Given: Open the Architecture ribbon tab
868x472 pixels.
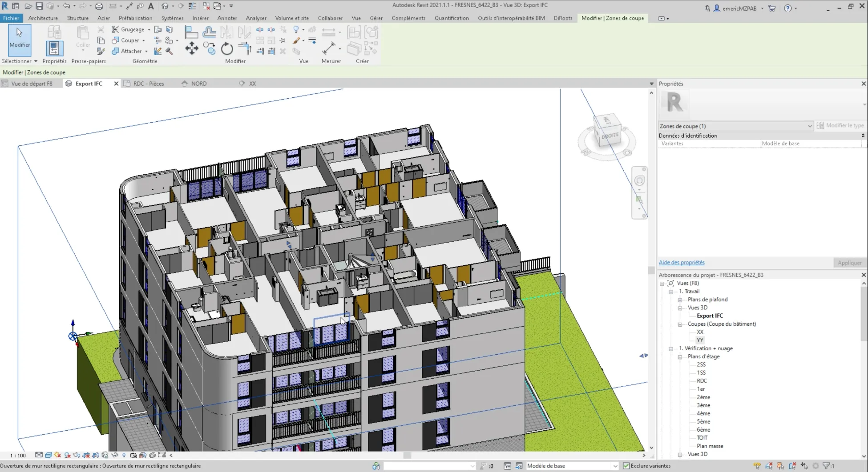Looking at the screenshot, I should (x=43, y=18).
